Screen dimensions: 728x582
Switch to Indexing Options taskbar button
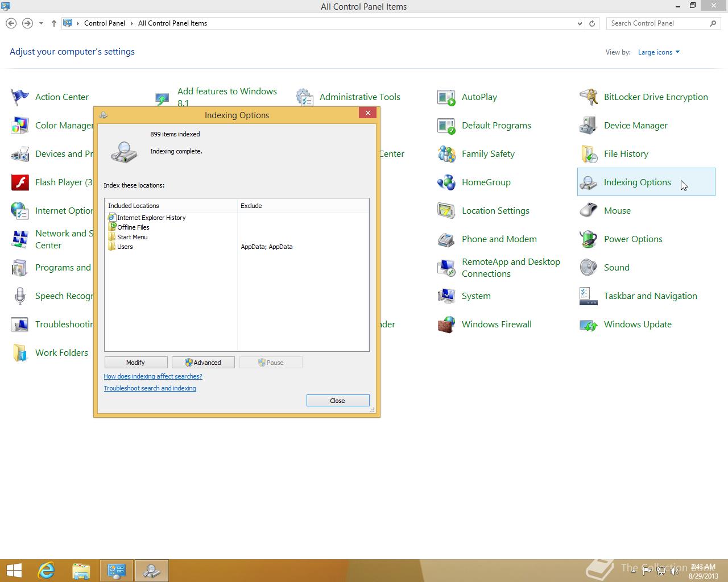pyautogui.click(x=152, y=571)
